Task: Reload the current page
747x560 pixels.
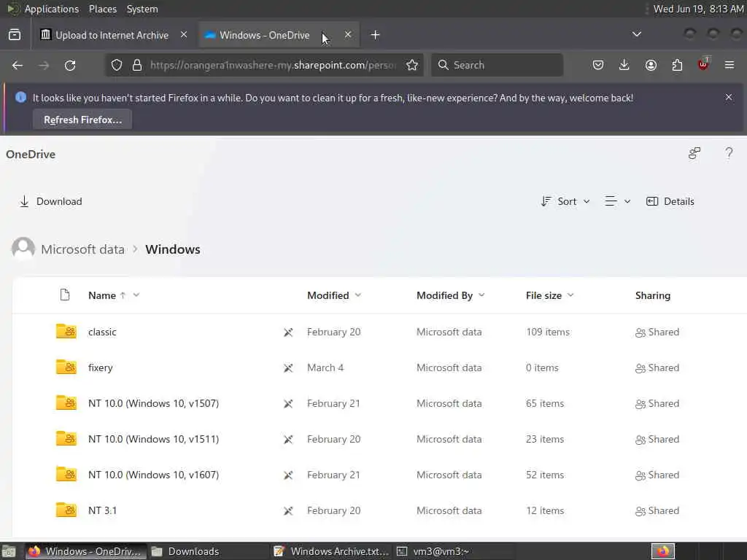Action: [x=70, y=65]
